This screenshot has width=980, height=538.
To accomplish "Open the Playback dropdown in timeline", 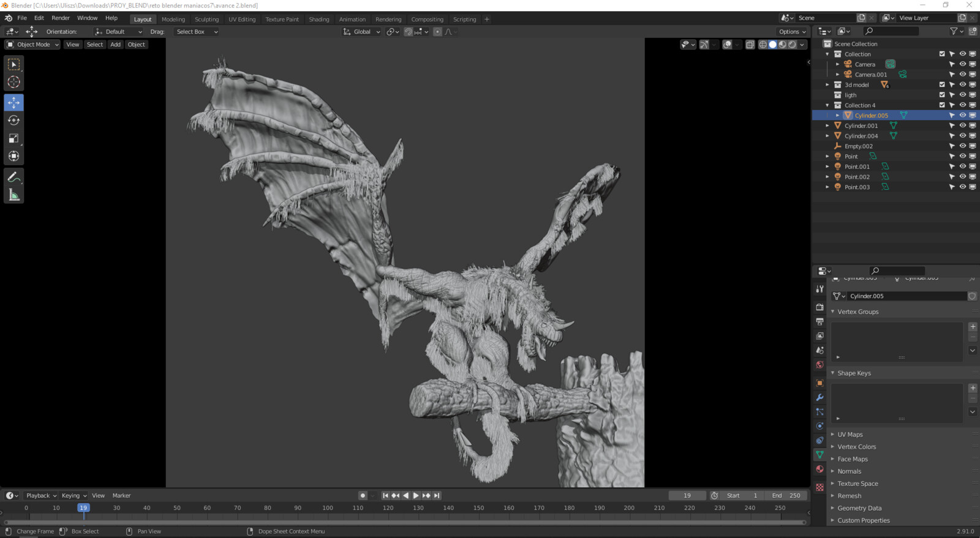I will tap(40, 496).
